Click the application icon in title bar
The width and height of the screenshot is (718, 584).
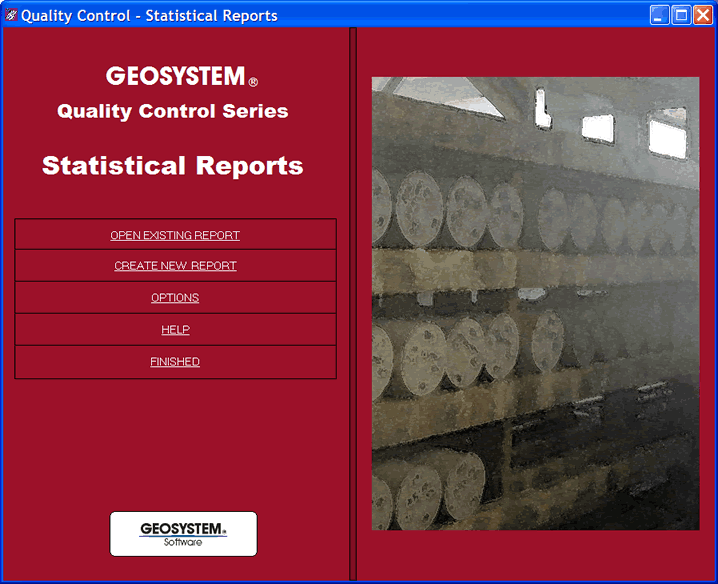coord(11,15)
